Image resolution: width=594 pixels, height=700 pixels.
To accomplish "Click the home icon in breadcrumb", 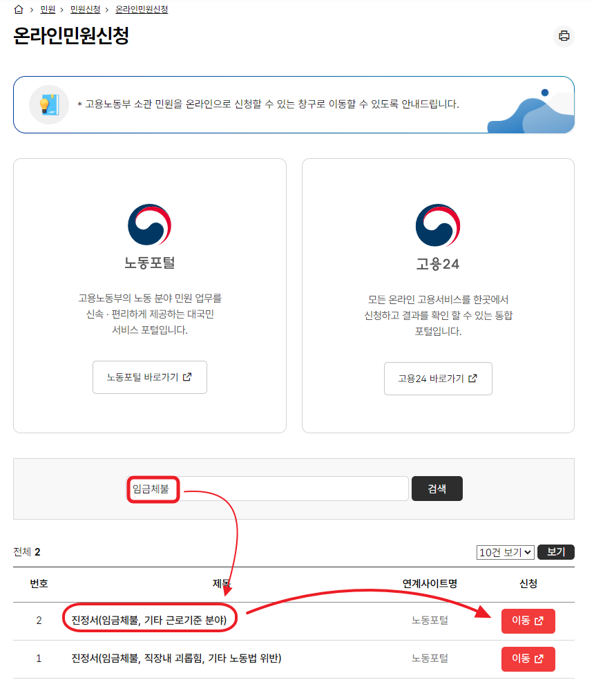I will coord(19,10).
